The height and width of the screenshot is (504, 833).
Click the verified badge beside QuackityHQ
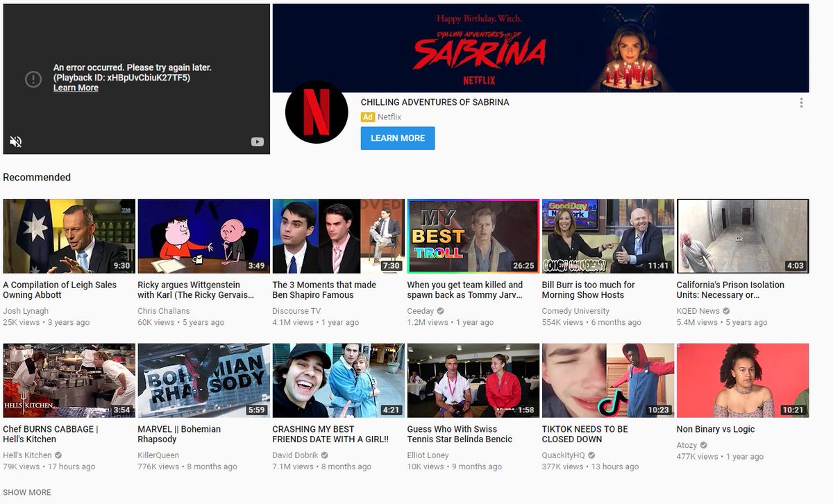point(591,455)
